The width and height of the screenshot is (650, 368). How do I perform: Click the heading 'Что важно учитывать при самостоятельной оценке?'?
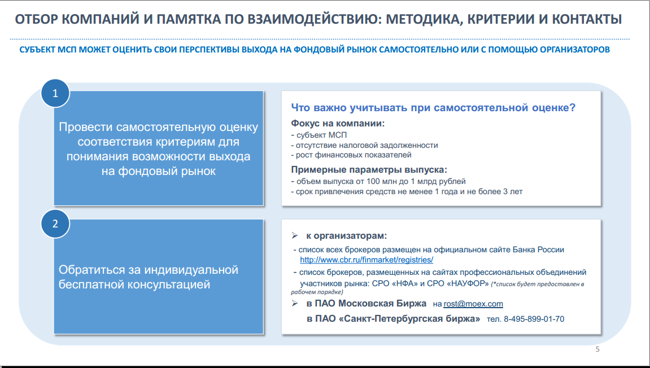pyautogui.click(x=433, y=108)
